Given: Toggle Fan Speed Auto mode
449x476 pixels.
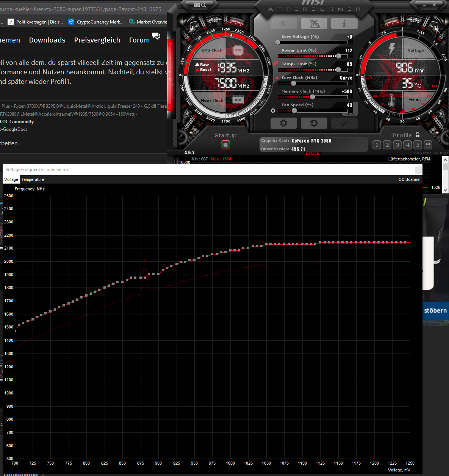Looking at the screenshot, I should [351, 114].
